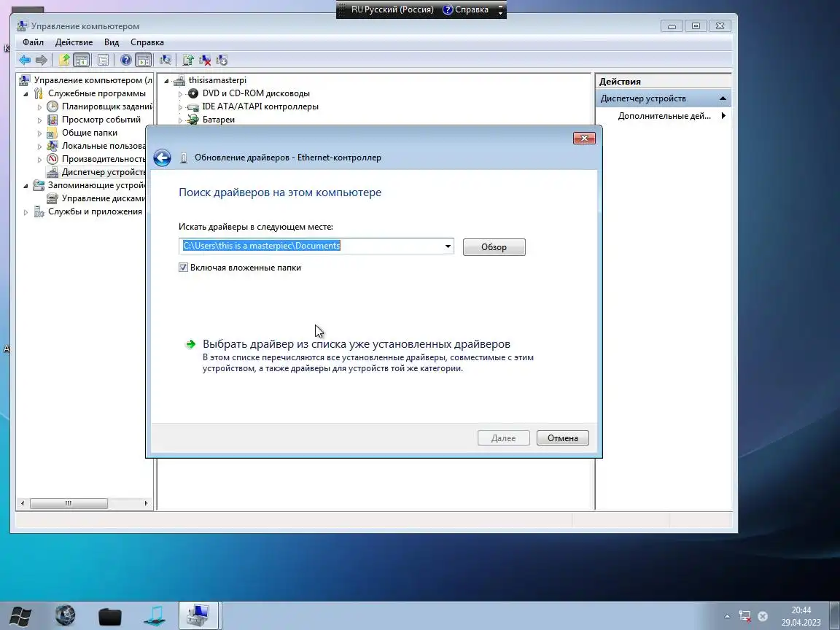This screenshot has width=840, height=630.
Task: Expand the Службы и приложения node
Action: point(26,211)
